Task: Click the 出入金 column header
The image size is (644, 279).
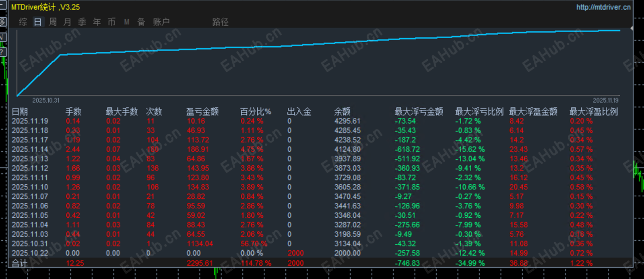Action: click(x=299, y=112)
